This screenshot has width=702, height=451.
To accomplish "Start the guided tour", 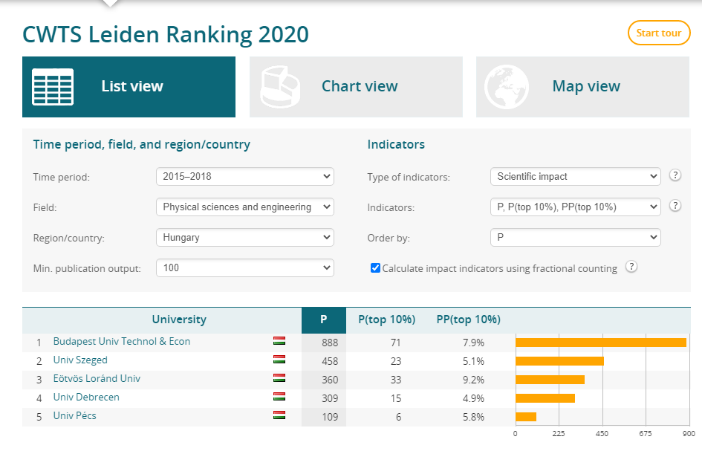I will tap(659, 33).
